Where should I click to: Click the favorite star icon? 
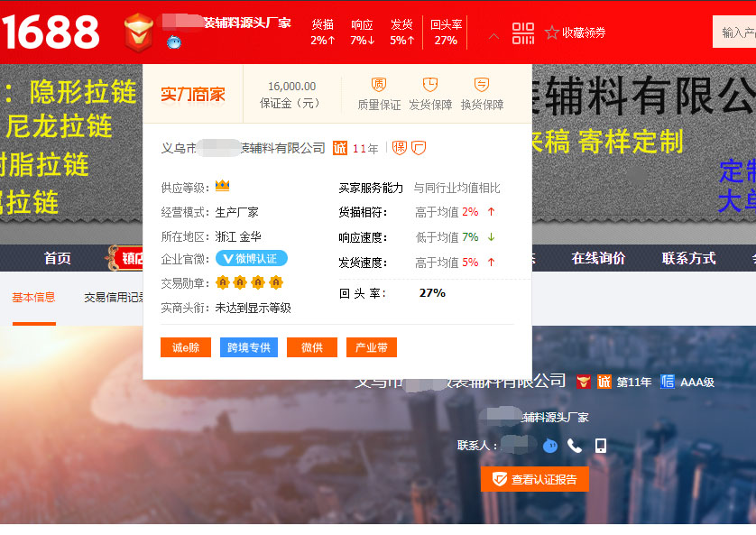551,32
